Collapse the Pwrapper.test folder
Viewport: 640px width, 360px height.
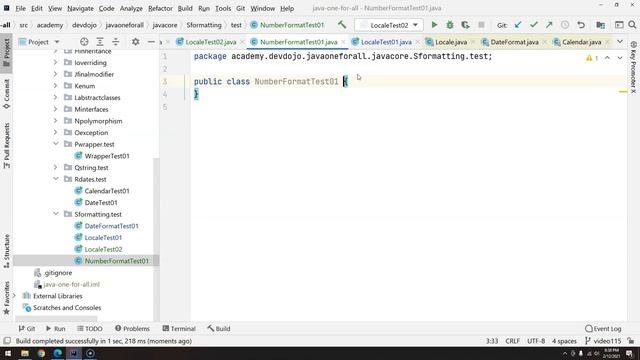click(56, 144)
